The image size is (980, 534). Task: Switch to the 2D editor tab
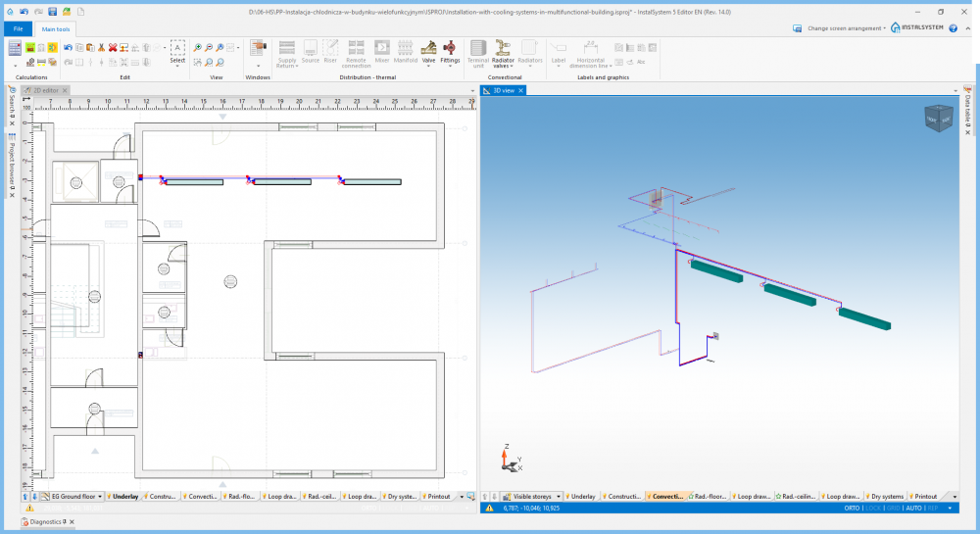coord(46,90)
